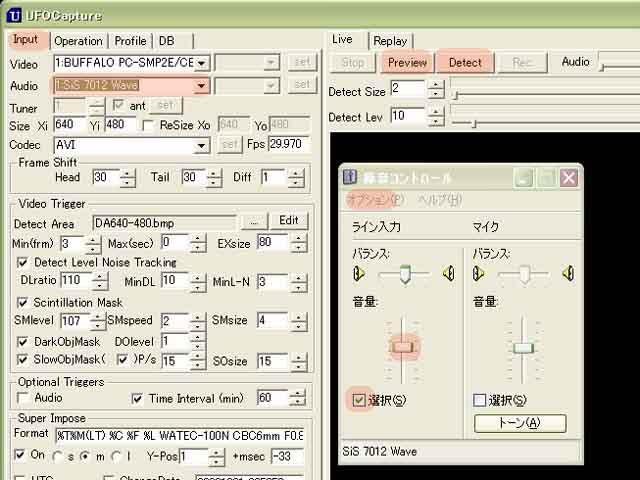Image resolution: width=640 pixels, height=480 pixels.
Task: Click the SMlevel spinner arrows
Action: tap(98, 321)
